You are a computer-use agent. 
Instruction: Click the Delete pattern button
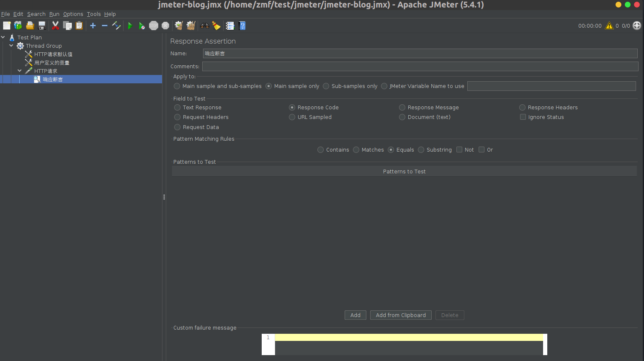450,315
